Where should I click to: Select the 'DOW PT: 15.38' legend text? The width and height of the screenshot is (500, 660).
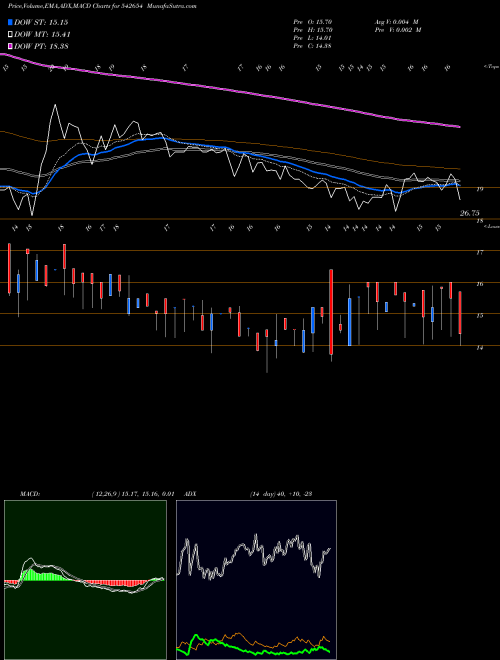tap(41, 46)
